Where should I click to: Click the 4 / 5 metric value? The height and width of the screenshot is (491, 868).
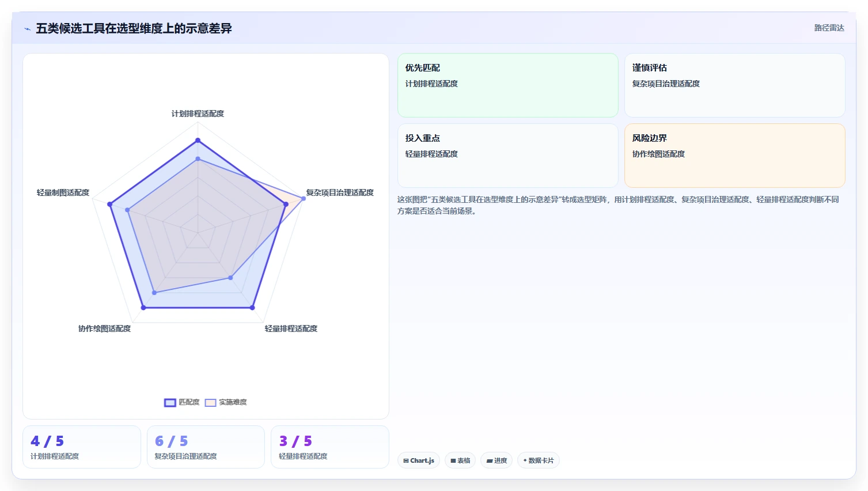(47, 441)
